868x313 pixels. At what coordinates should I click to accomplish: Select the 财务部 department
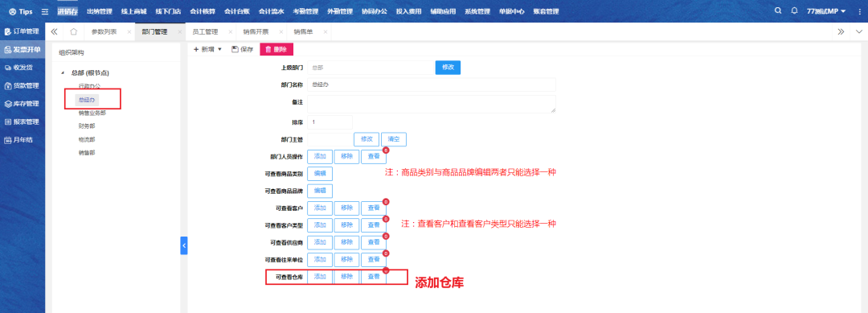coord(86,126)
